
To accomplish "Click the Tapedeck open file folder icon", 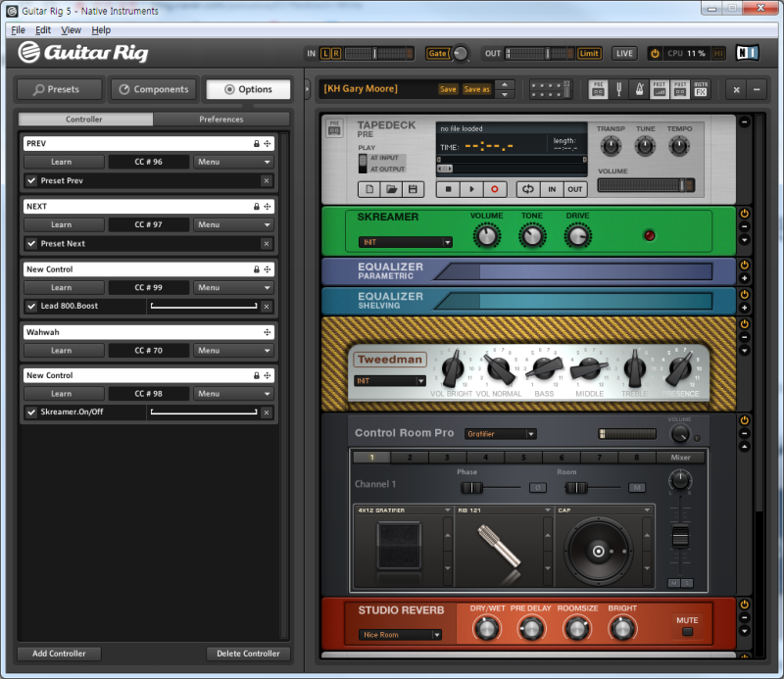I will tap(391, 189).
